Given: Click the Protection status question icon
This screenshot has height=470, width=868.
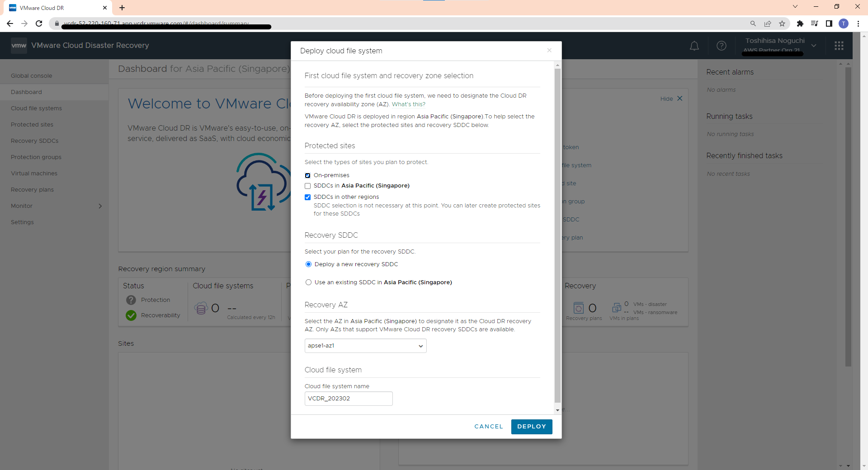Looking at the screenshot, I should [131, 300].
